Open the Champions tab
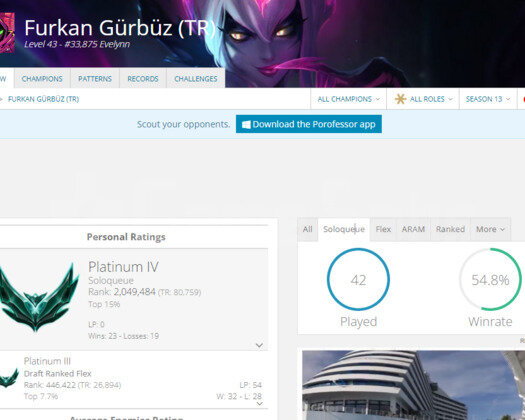The width and height of the screenshot is (525, 420). (42, 79)
